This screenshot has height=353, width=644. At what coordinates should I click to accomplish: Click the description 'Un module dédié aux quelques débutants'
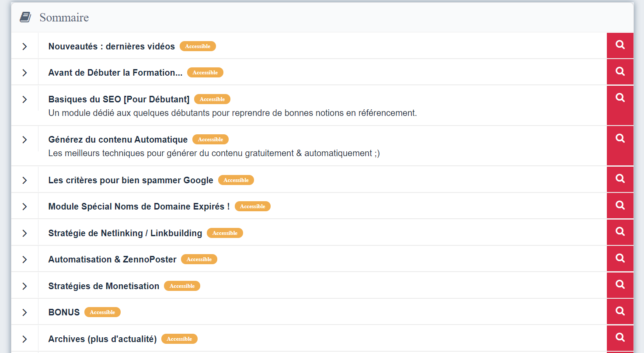pyautogui.click(x=233, y=113)
